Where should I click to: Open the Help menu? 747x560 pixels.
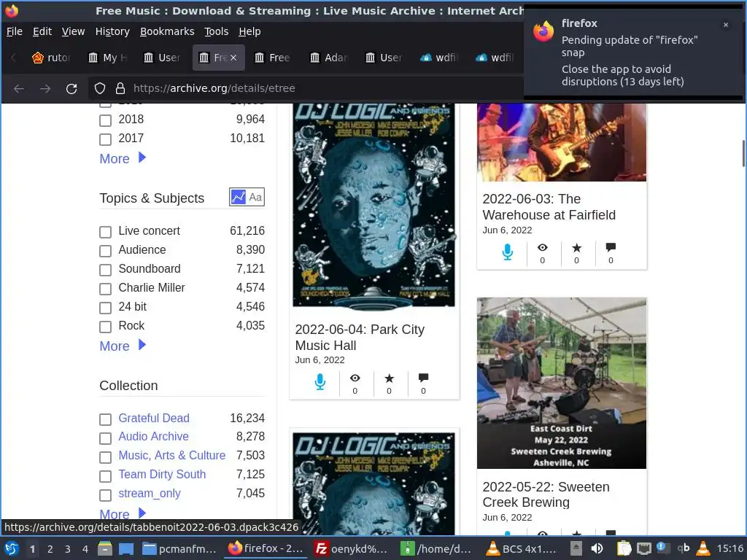pyautogui.click(x=249, y=31)
